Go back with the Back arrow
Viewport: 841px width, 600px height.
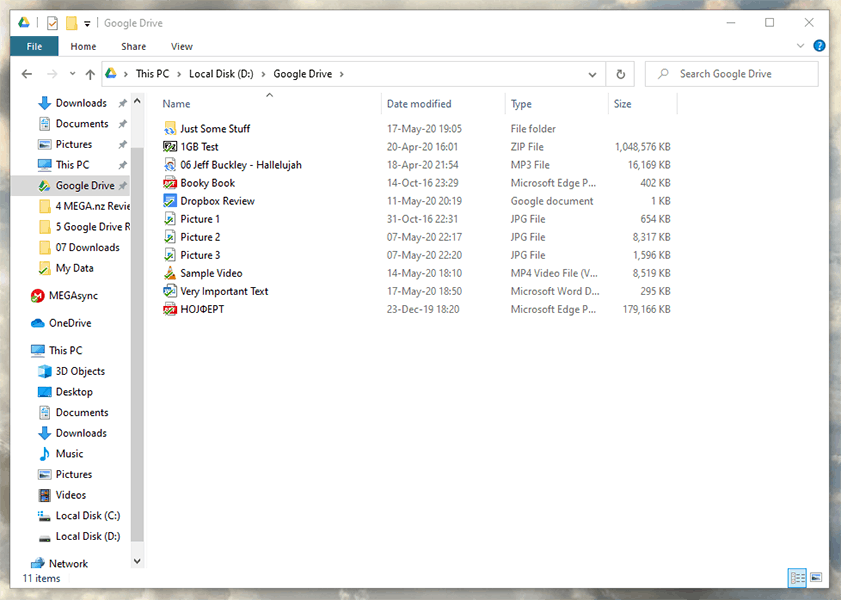coord(27,74)
